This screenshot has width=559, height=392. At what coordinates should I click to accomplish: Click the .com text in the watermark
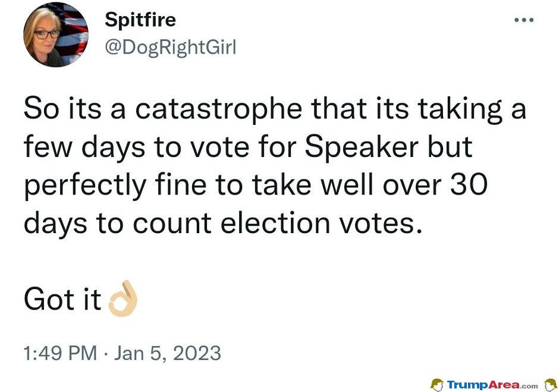click(529, 386)
